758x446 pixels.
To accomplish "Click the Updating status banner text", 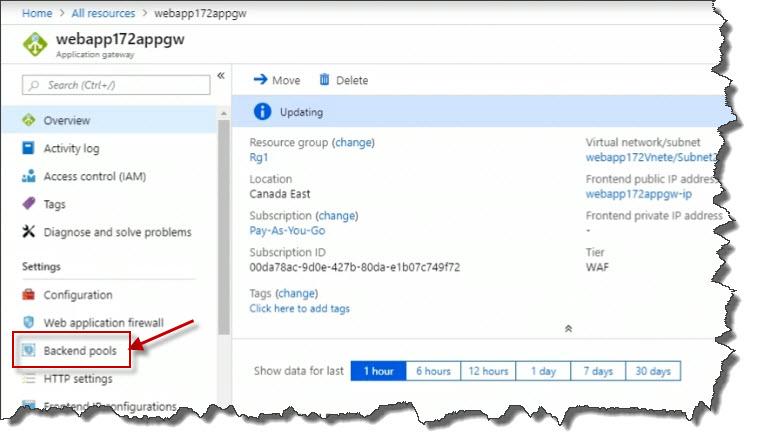I will (x=301, y=112).
